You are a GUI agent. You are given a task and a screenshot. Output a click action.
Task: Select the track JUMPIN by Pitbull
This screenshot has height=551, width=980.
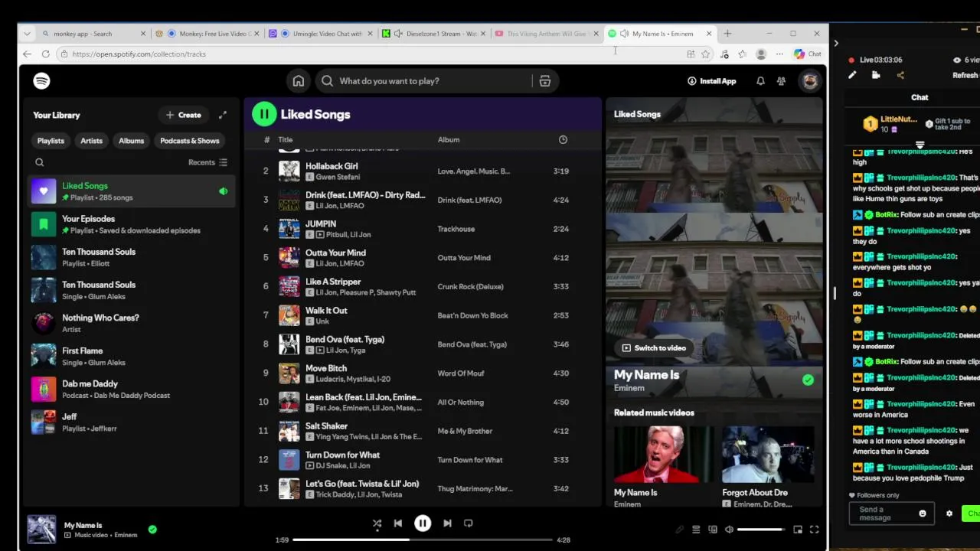point(423,229)
